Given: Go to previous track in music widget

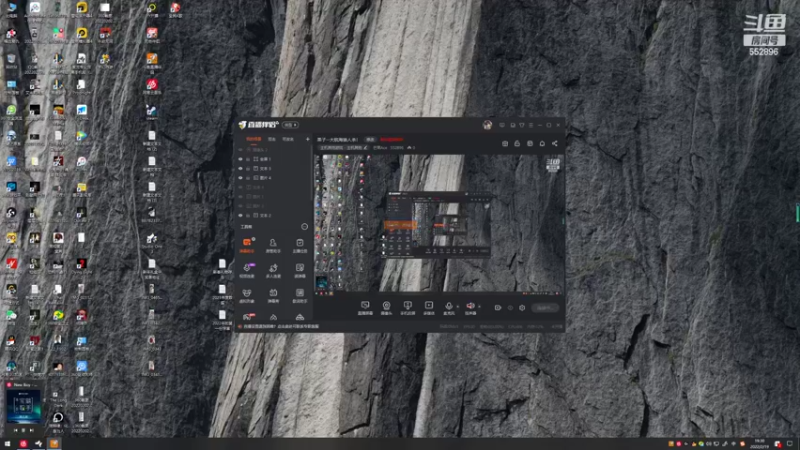Looking at the screenshot, I should point(15,431).
